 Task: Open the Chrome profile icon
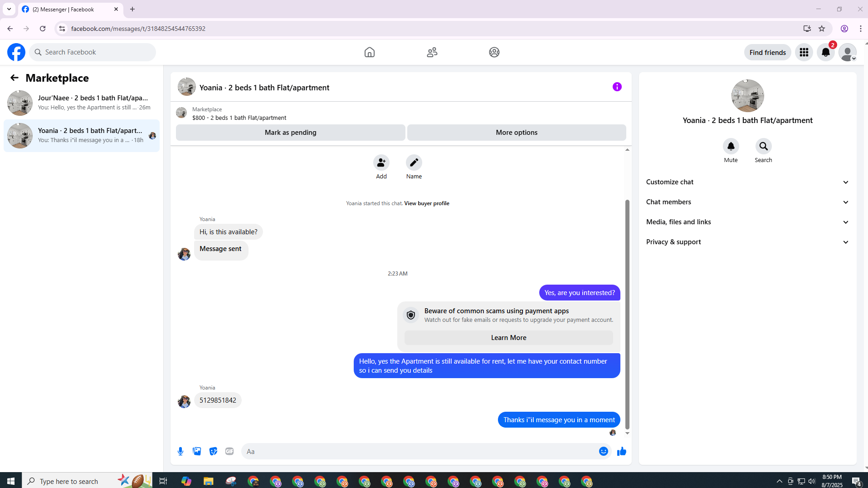click(x=844, y=29)
